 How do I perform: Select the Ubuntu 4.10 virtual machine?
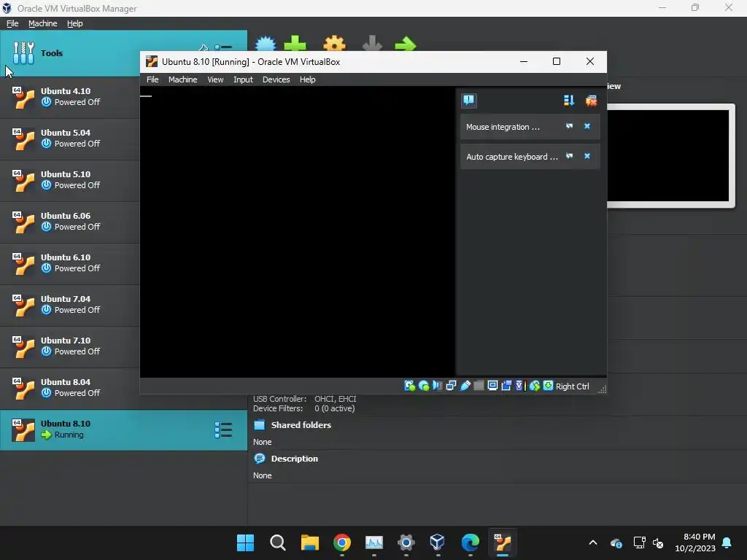[x=70, y=97]
